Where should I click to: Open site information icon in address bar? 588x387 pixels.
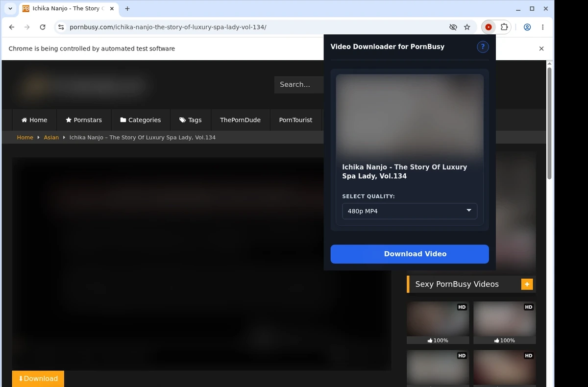tap(61, 27)
